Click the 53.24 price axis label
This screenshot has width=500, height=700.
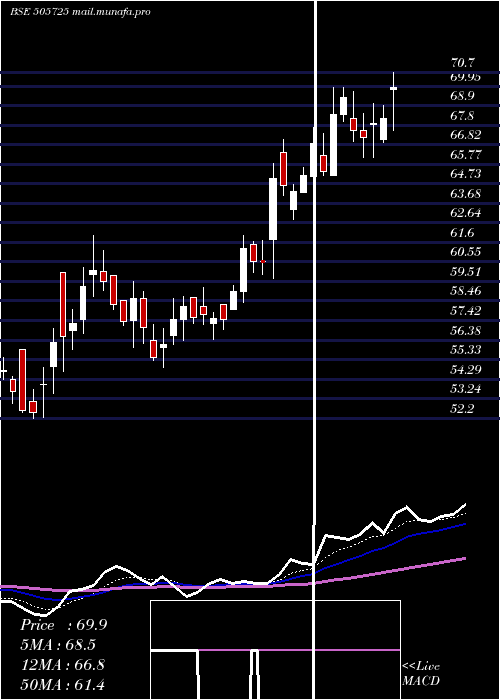(x=466, y=388)
